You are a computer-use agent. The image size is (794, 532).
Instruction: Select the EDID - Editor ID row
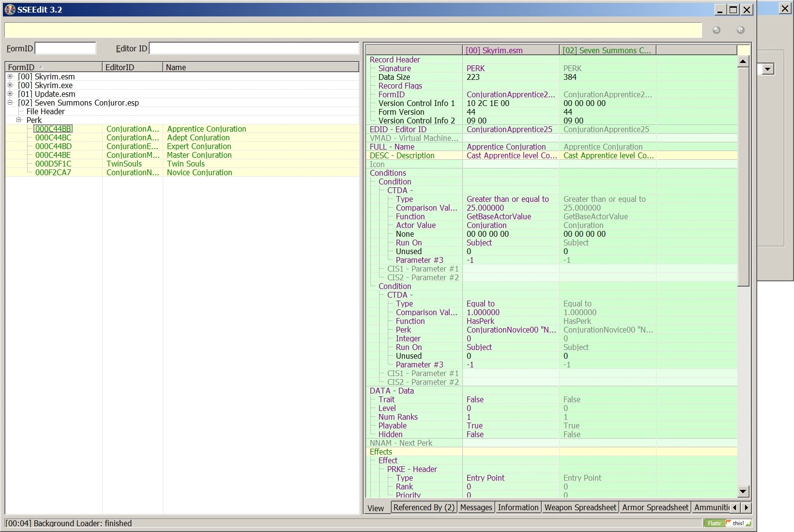click(551, 129)
